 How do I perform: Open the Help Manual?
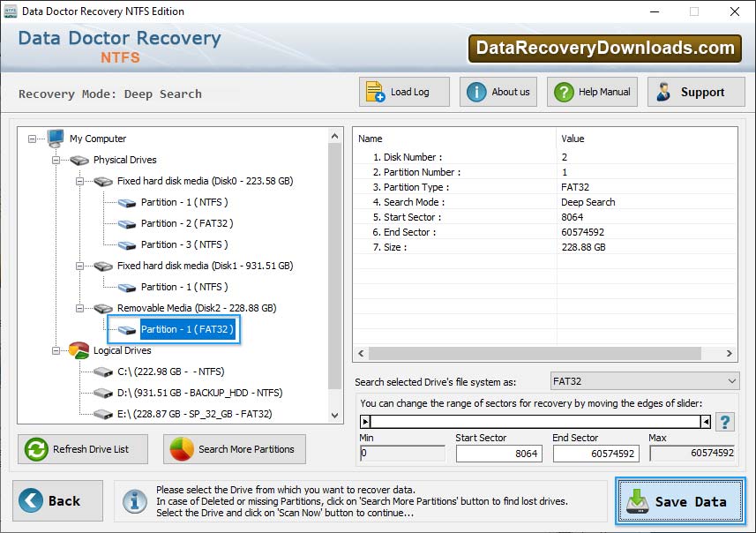click(x=592, y=92)
